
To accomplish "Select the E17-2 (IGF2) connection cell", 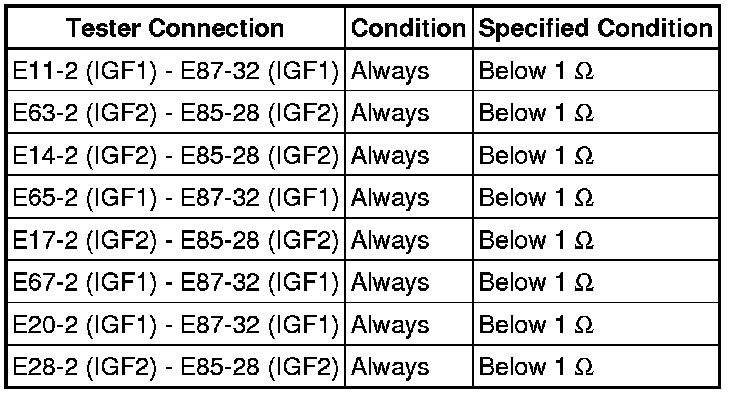I will [x=176, y=239].
